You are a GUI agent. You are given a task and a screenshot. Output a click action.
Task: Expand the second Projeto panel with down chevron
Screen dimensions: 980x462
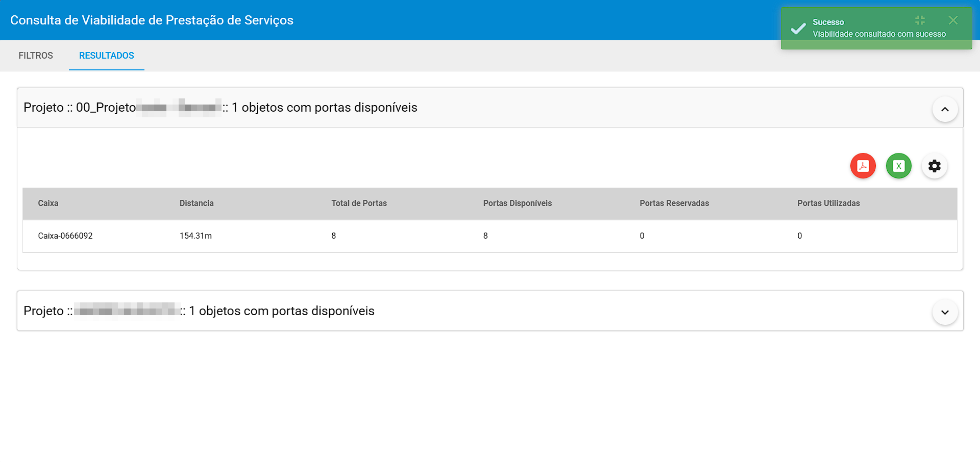click(x=945, y=312)
